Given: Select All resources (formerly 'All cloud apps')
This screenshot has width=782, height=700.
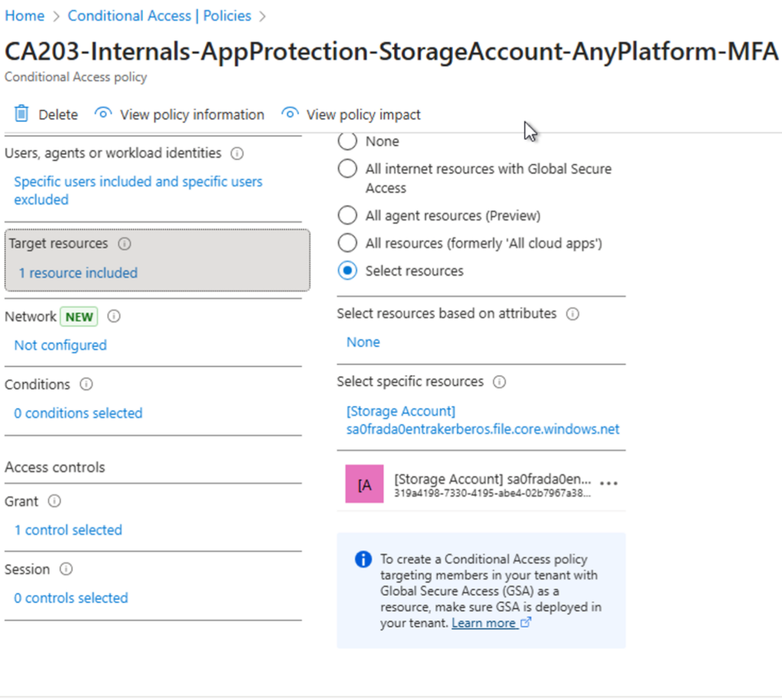Looking at the screenshot, I should [347, 244].
